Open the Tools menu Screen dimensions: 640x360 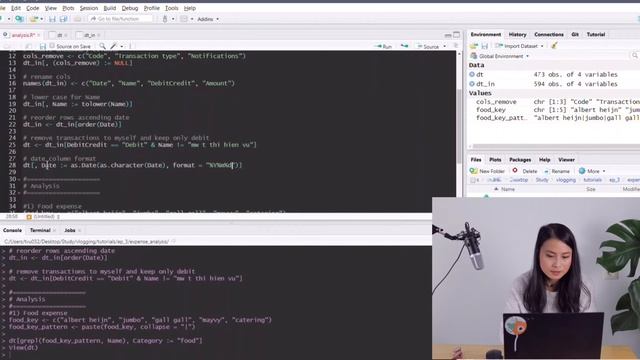pos(171,8)
